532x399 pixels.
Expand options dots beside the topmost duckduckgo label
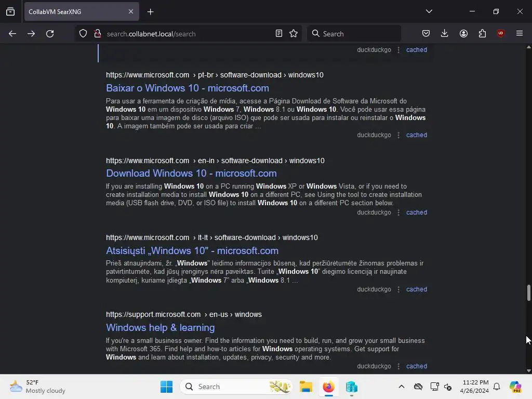coord(398,50)
